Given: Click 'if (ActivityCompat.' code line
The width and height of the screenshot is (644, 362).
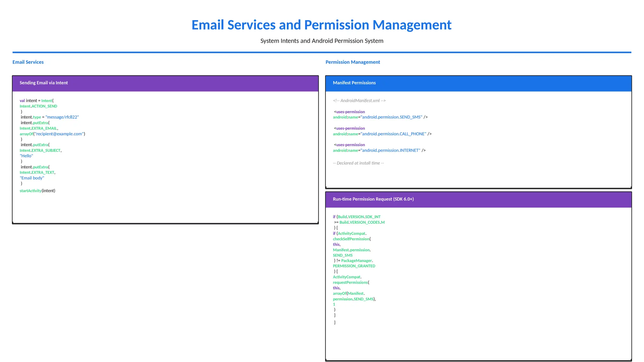Looking at the screenshot, I should pos(350,233).
